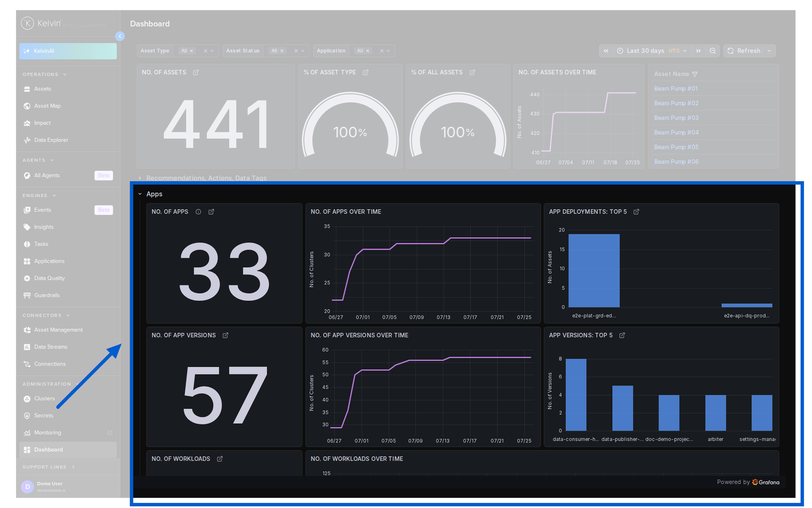Shift time range backward with double-left arrows

point(606,51)
